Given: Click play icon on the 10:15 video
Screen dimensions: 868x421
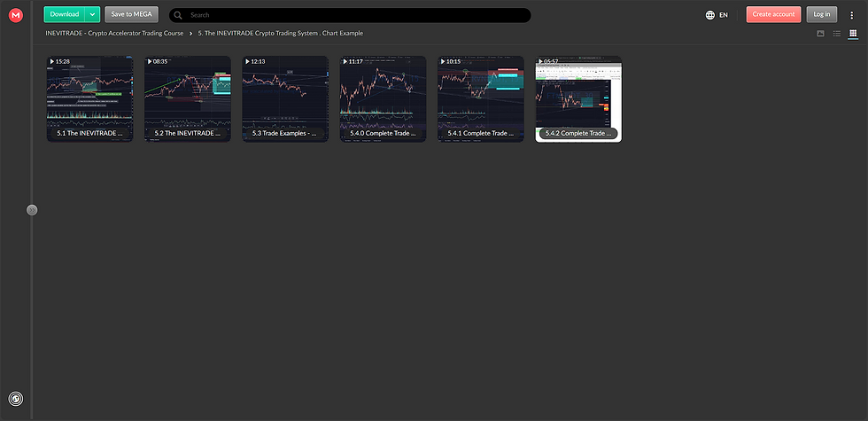Looking at the screenshot, I should [x=442, y=61].
